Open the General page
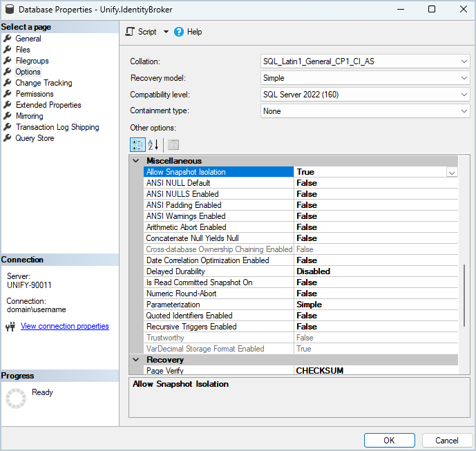The image size is (476, 451). [28, 39]
